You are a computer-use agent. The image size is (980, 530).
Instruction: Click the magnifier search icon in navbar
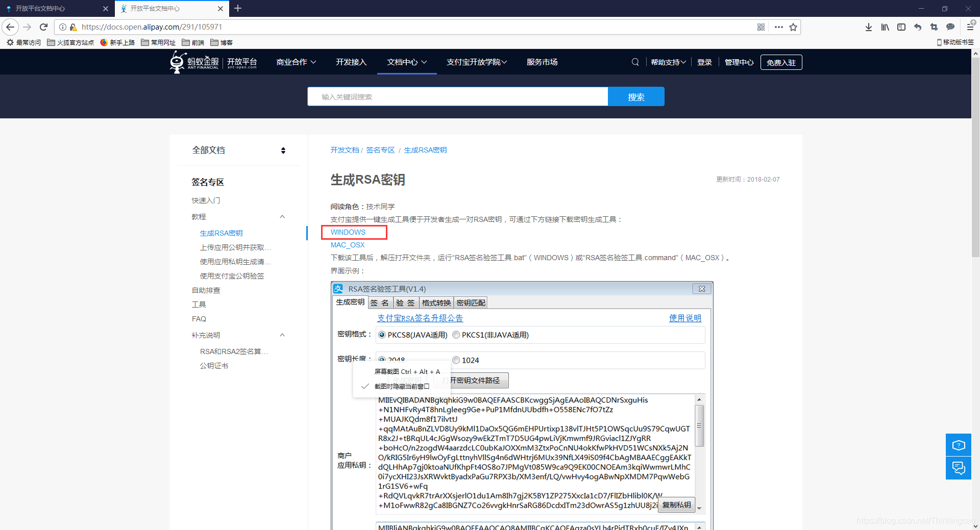point(635,62)
